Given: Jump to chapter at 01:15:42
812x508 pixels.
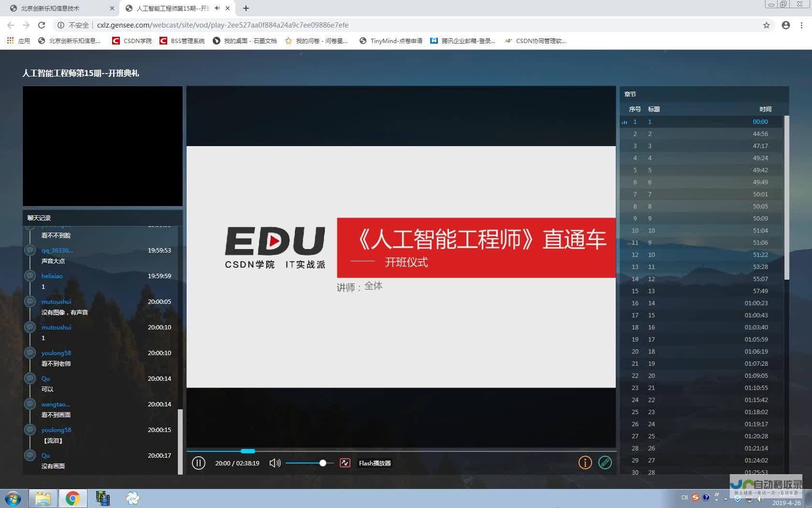Looking at the screenshot, I should 702,400.
